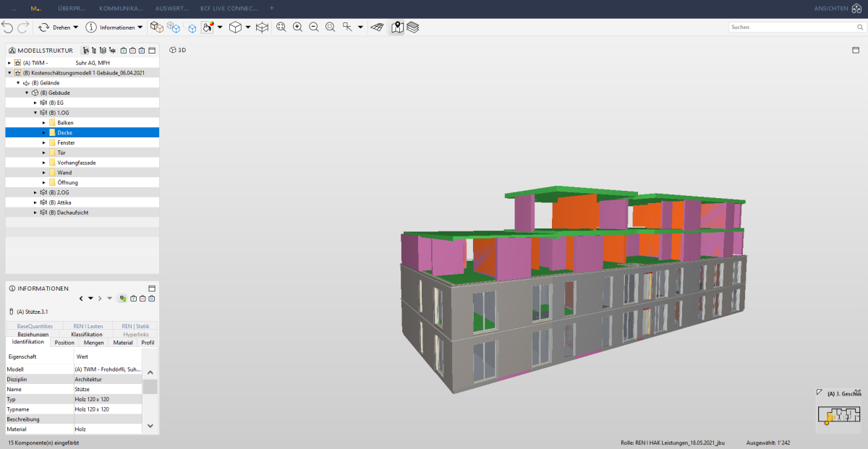Activate the measurement ruler tool

pyautogui.click(x=378, y=27)
